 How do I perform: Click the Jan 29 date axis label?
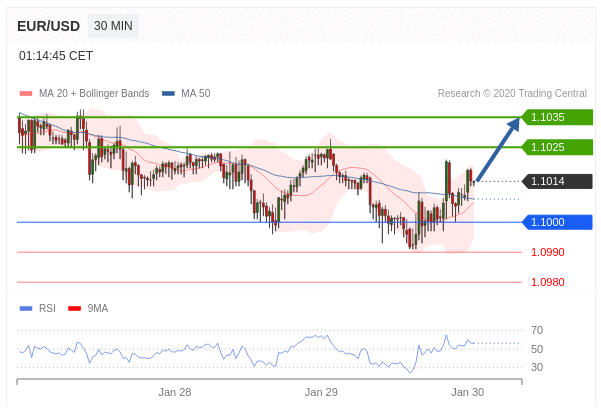[x=321, y=392]
